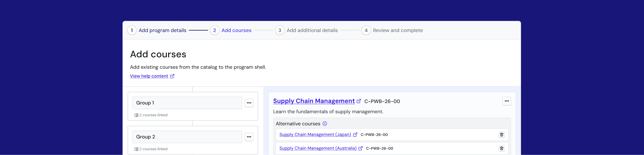Open Group 2 more options menu
This screenshot has height=155, width=644.
[249, 137]
